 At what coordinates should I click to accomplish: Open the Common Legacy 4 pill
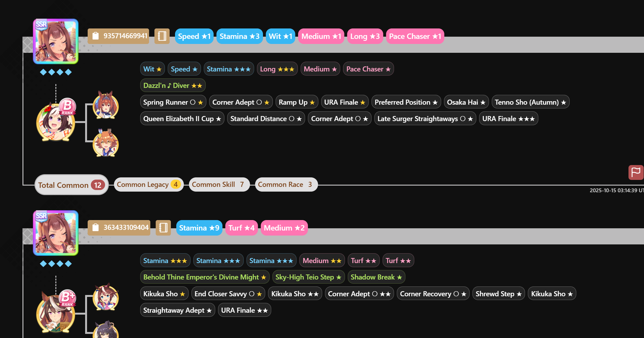(149, 184)
